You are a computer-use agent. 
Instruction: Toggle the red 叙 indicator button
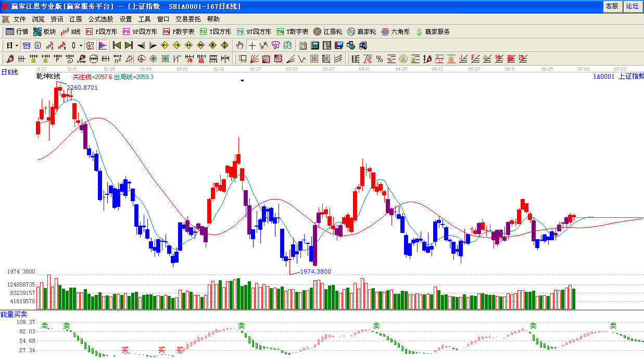pyautogui.click(x=90, y=45)
